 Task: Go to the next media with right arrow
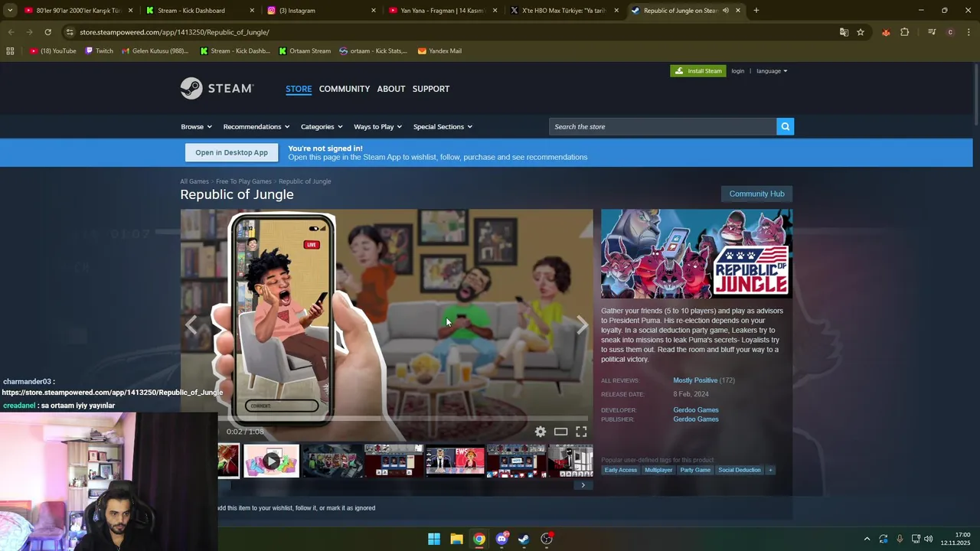point(582,325)
